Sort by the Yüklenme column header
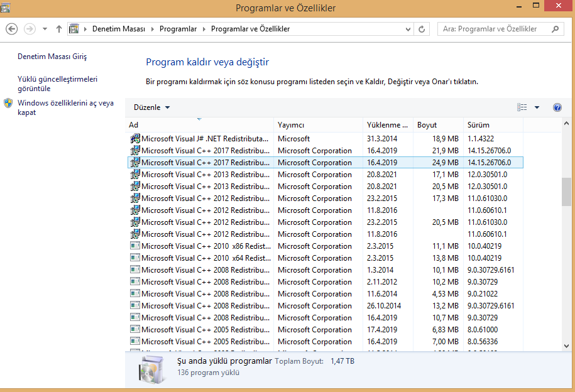 (388, 124)
